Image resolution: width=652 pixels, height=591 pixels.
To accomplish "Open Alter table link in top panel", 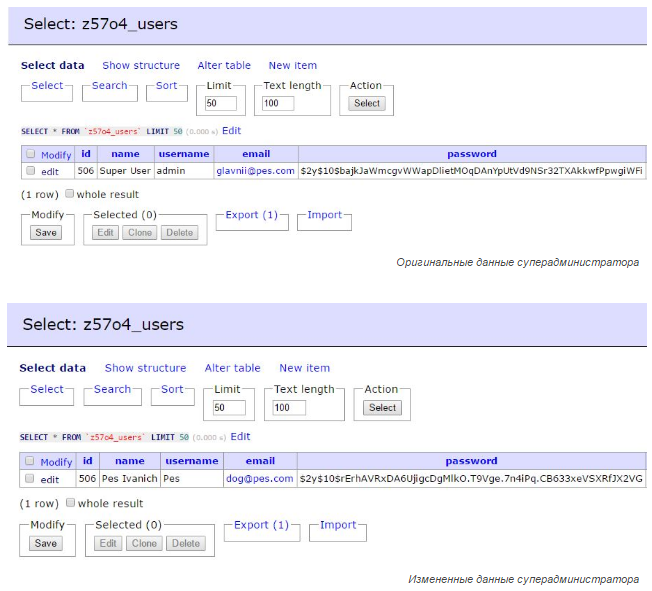I will [x=224, y=65].
